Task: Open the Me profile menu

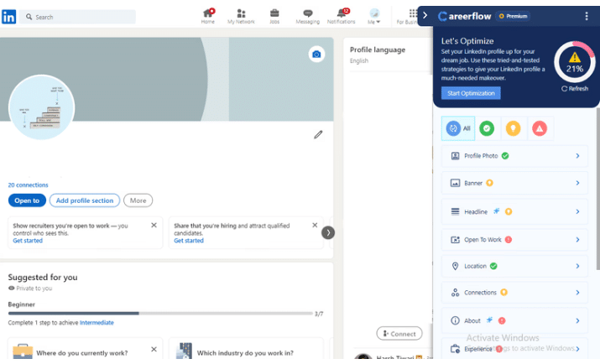Action: [374, 16]
